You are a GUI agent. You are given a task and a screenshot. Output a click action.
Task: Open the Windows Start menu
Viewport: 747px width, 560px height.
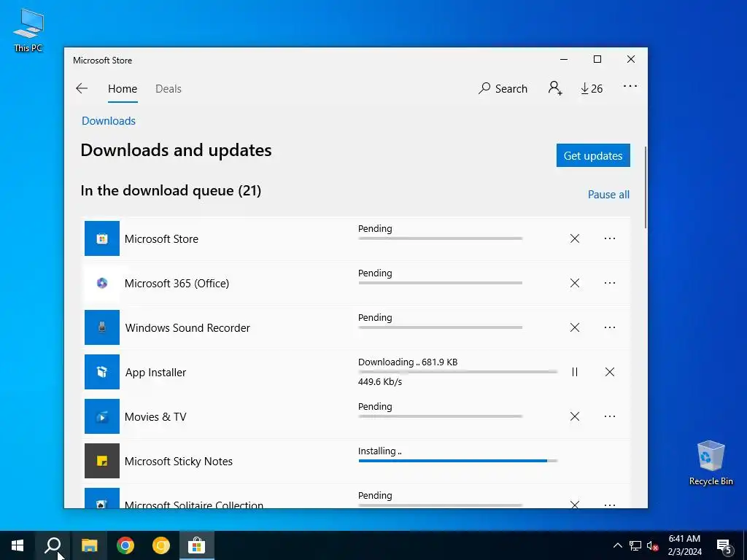18,545
